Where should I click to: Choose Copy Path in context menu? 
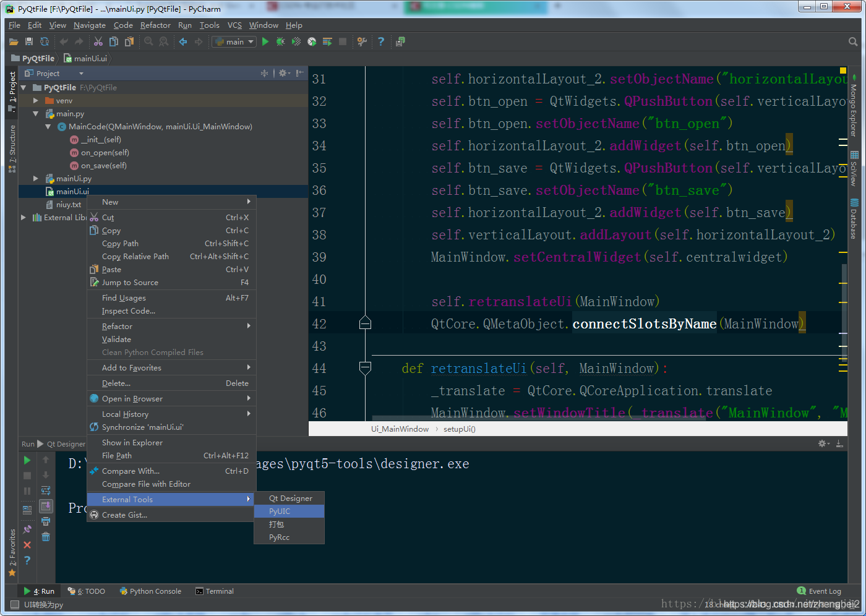[171, 244]
